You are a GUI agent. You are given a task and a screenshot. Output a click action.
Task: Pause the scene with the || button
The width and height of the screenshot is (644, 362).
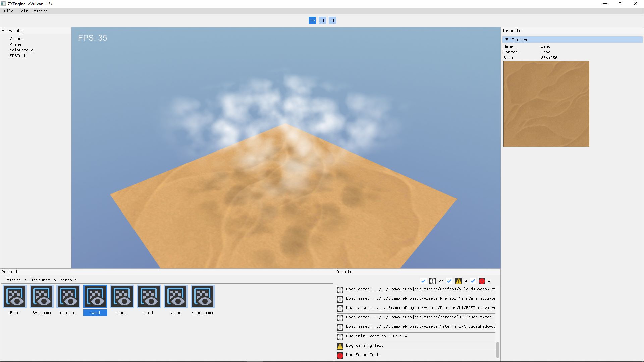(x=322, y=20)
